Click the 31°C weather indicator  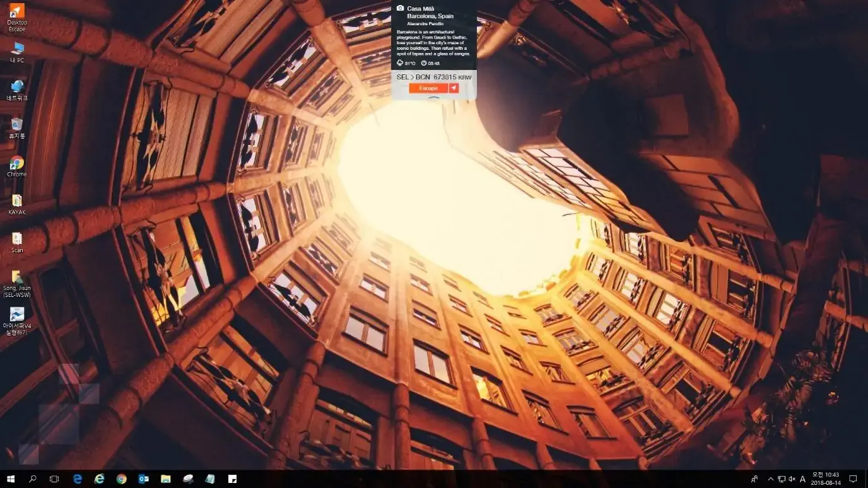[x=406, y=63]
